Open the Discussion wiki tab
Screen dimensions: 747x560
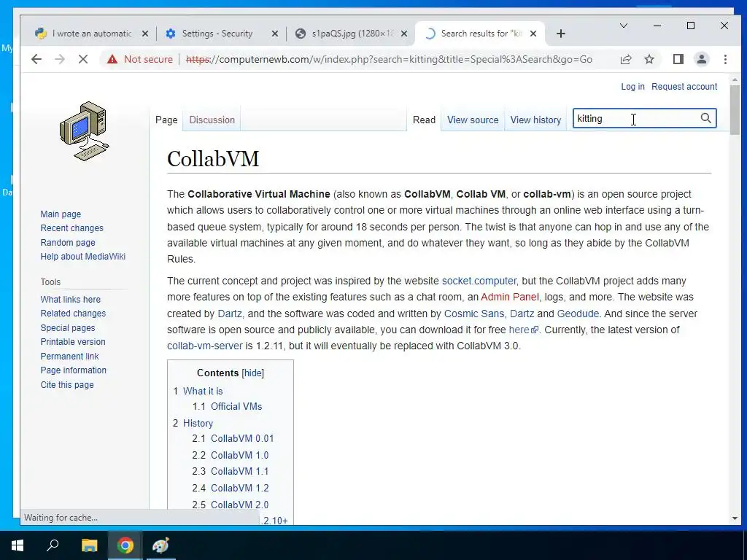pos(212,120)
